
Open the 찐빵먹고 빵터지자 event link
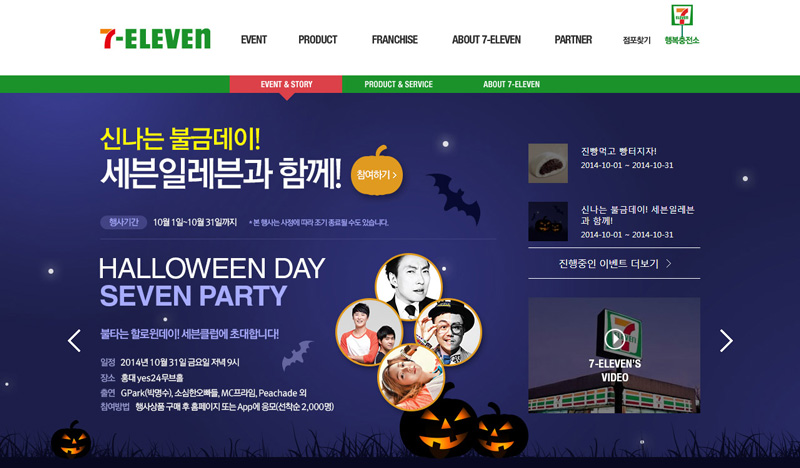coord(618,152)
